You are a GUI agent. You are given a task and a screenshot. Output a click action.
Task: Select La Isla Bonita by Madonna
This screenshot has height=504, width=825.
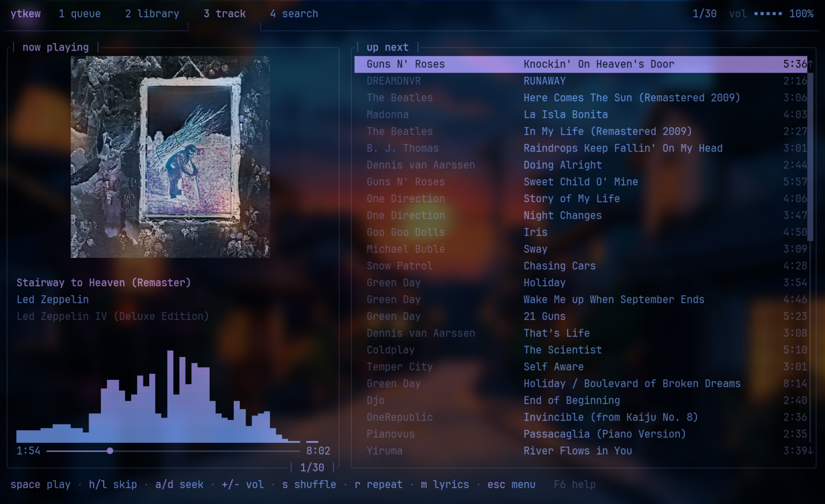click(x=580, y=114)
